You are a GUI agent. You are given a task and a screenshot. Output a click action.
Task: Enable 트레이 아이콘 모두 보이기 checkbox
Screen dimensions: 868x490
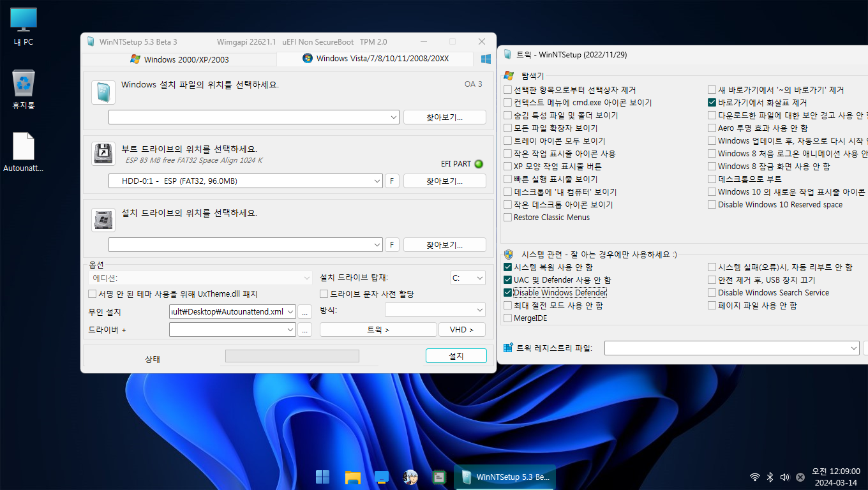point(508,141)
